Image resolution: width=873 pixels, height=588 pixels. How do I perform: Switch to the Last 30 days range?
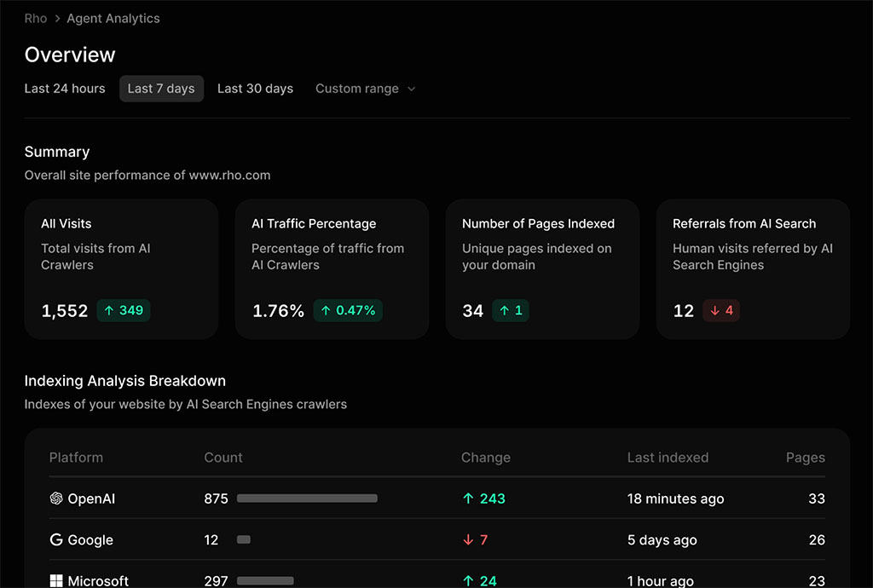pyautogui.click(x=255, y=89)
